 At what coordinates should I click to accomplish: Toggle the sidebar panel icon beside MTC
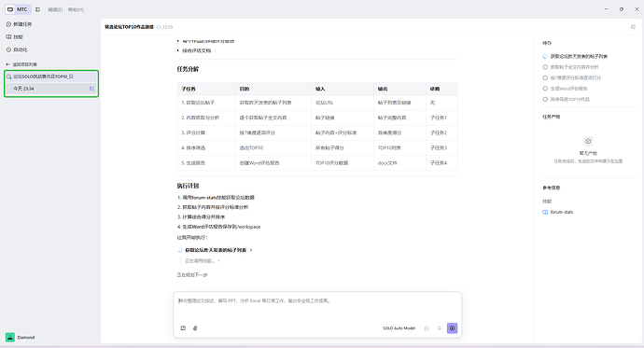37,9
